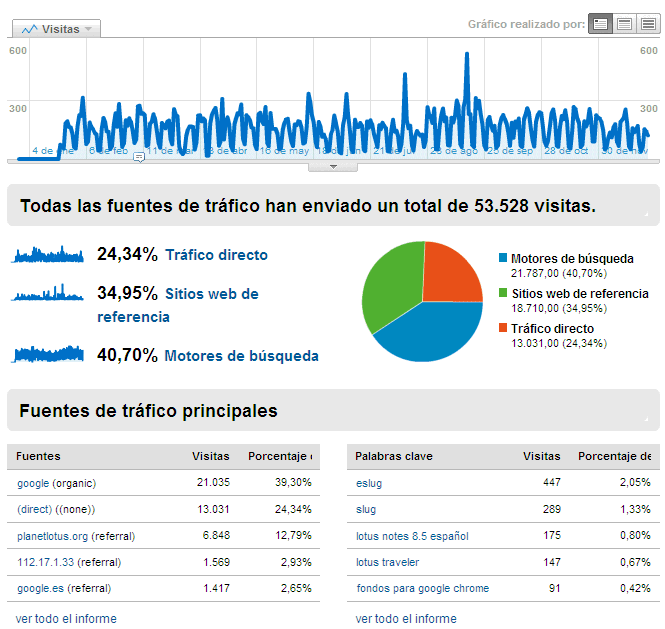This screenshot has width=665, height=629.
Task: Open slug keyword link
Action: pyautogui.click(x=366, y=509)
